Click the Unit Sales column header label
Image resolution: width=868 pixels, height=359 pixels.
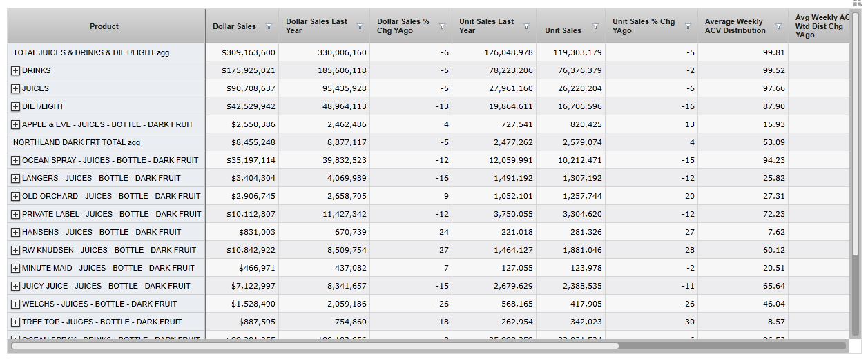pos(563,30)
